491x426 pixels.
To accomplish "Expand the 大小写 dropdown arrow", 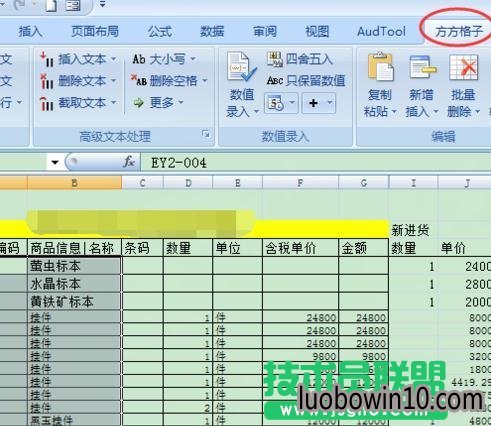I will (193, 59).
